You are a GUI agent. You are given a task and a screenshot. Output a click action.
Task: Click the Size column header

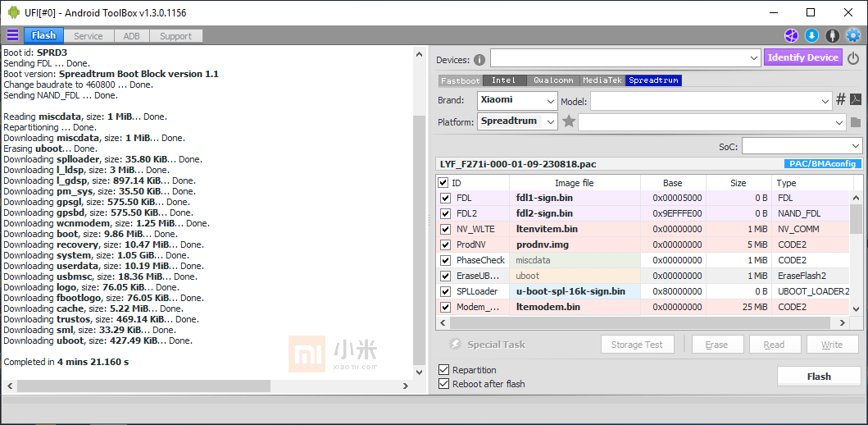738,183
